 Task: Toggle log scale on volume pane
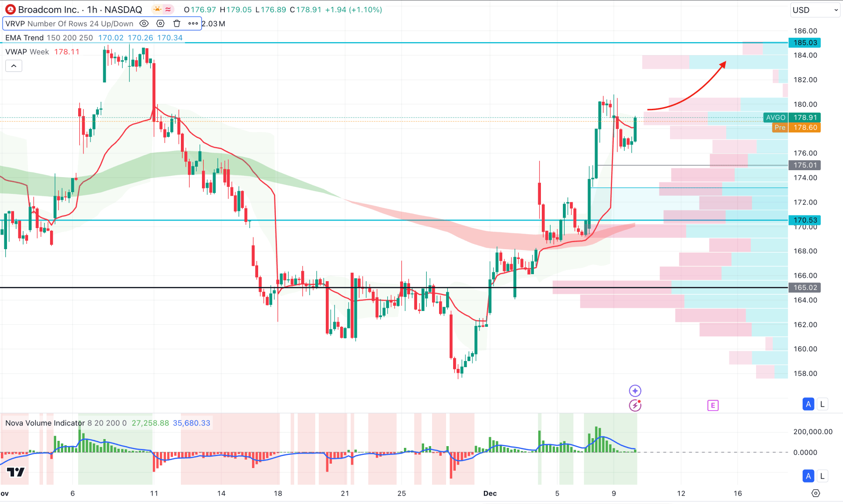[822, 476]
